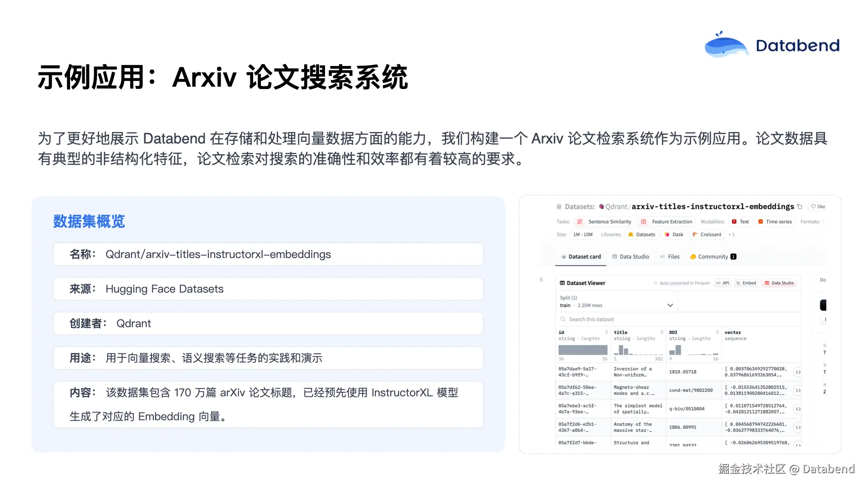Viewport: 868px width, 488px height.
Task: Click the Datasets stack icon in breadcrumb
Action: click(x=559, y=206)
